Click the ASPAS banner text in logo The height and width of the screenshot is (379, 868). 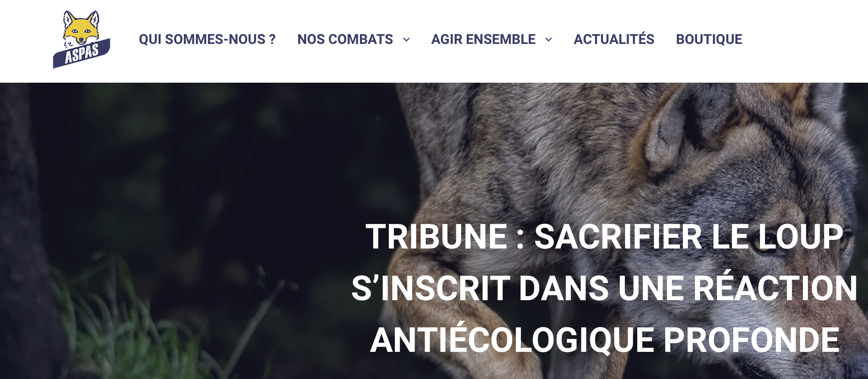pyautogui.click(x=82, y=54)
